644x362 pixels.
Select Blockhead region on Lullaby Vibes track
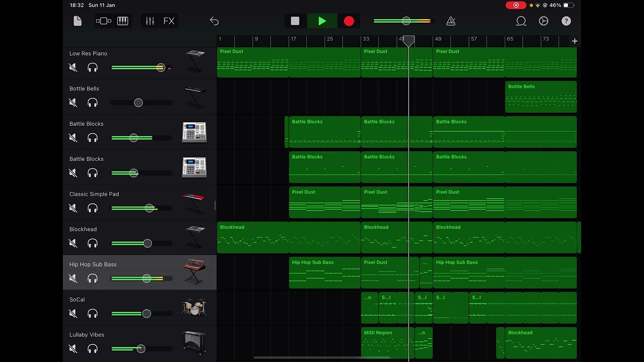(541, 343)
